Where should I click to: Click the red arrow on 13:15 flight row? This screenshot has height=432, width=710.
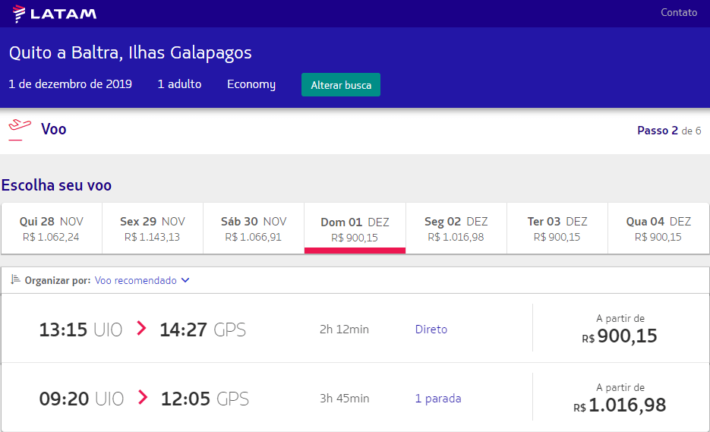click(x=141, y=328)
